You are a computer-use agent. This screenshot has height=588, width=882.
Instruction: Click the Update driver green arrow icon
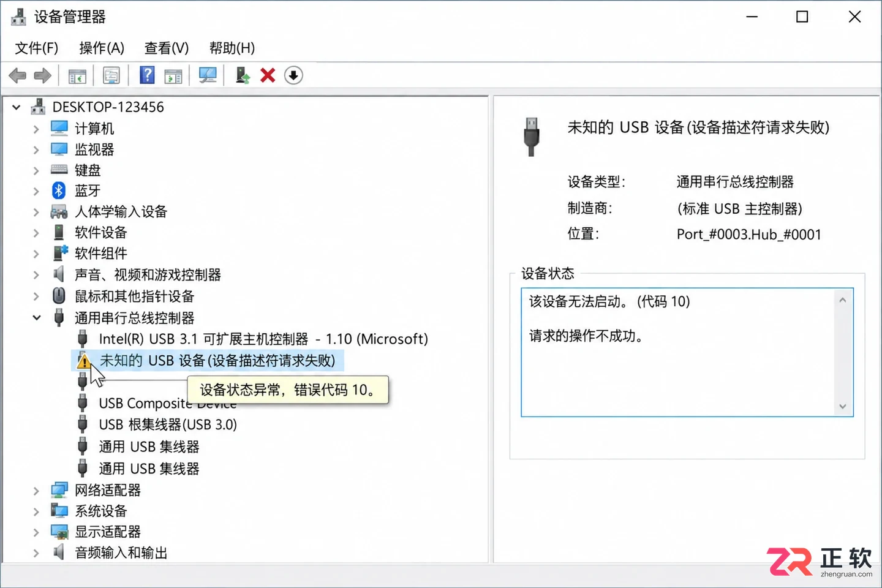click(x=243, y=75)
